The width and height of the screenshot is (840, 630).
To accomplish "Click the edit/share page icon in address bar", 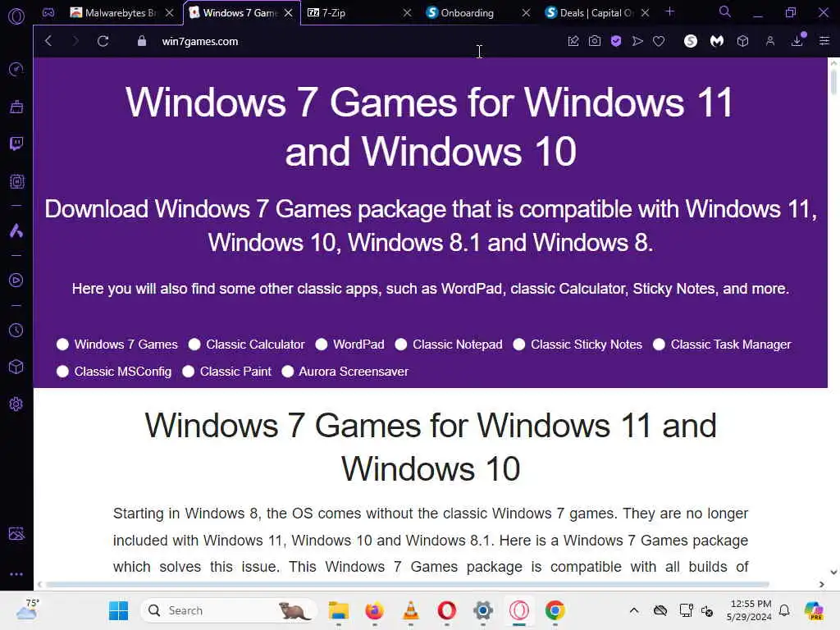I will [x=573, y=41].
